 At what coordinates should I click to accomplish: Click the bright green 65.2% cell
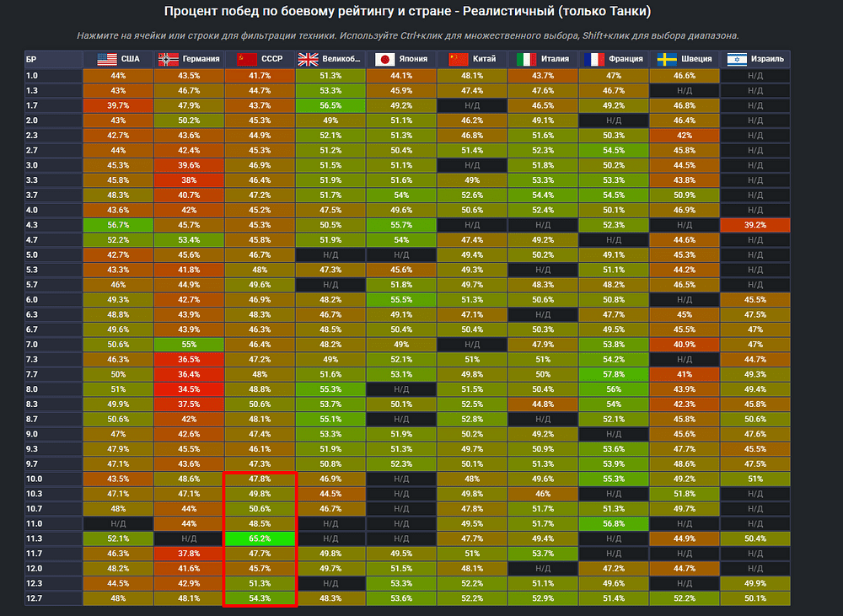click(260, 538)
